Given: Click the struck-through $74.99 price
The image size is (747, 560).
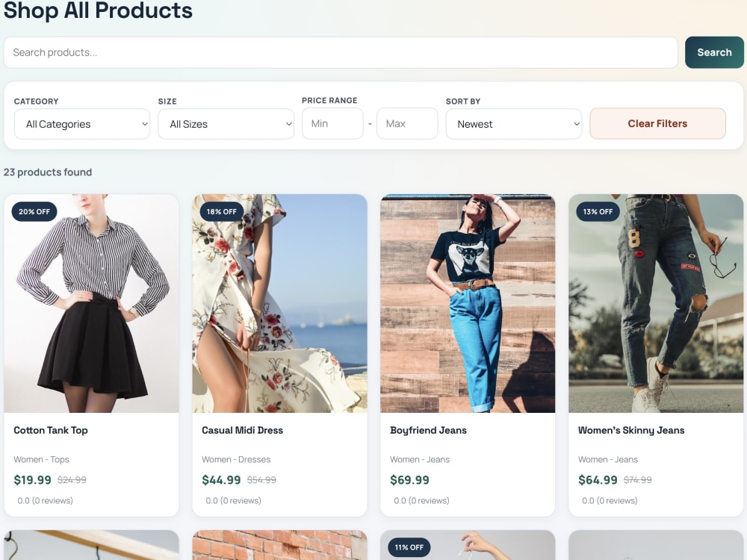Looking at the screenshot, I should (x=637, y=480).
